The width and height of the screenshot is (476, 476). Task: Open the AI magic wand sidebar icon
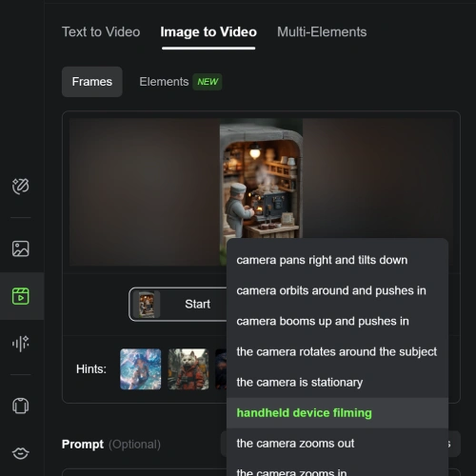click(x=21, y=186)
